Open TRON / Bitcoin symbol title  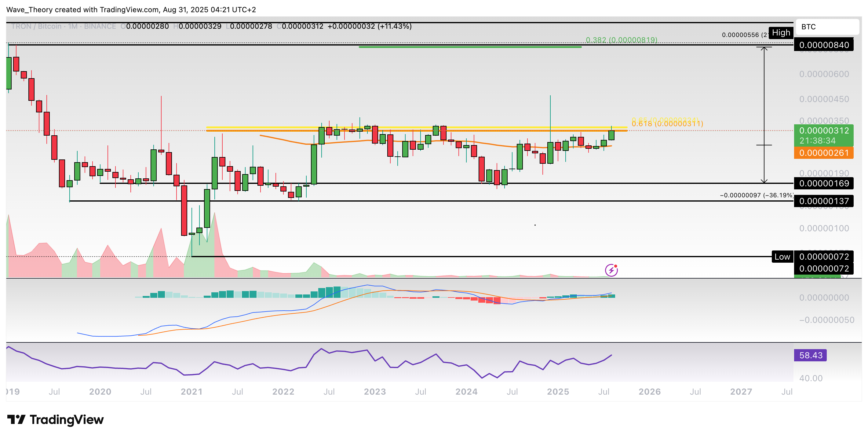pos(36,26)
